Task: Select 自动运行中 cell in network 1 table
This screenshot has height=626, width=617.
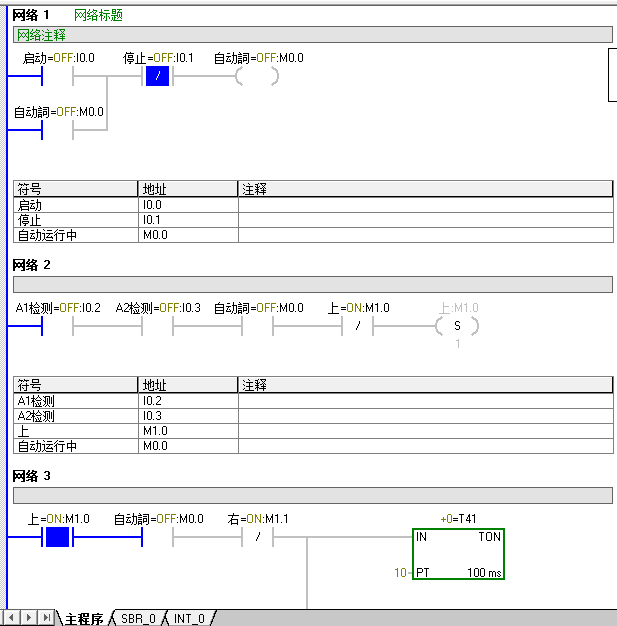Action: tap(75, 235)
